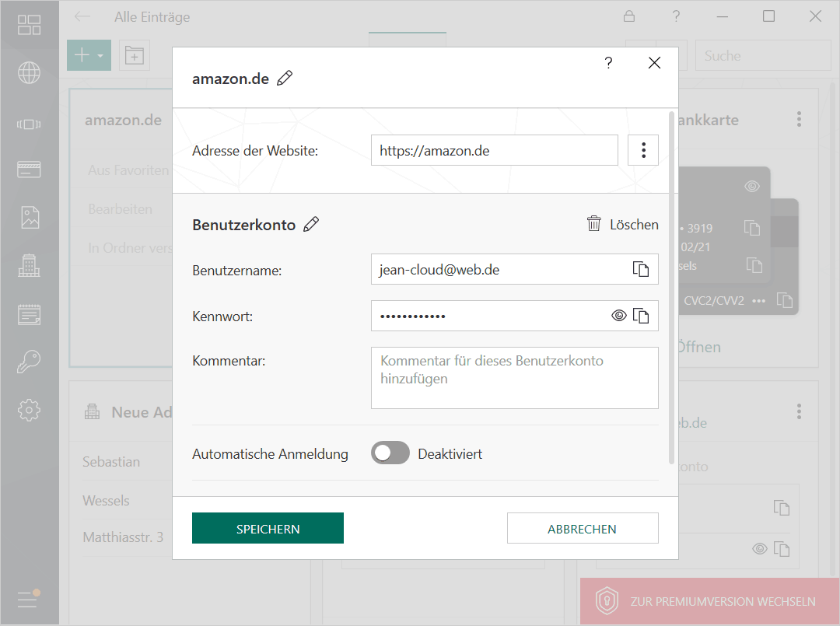Open the Bank cards icon in sidebar

[29, 170]
